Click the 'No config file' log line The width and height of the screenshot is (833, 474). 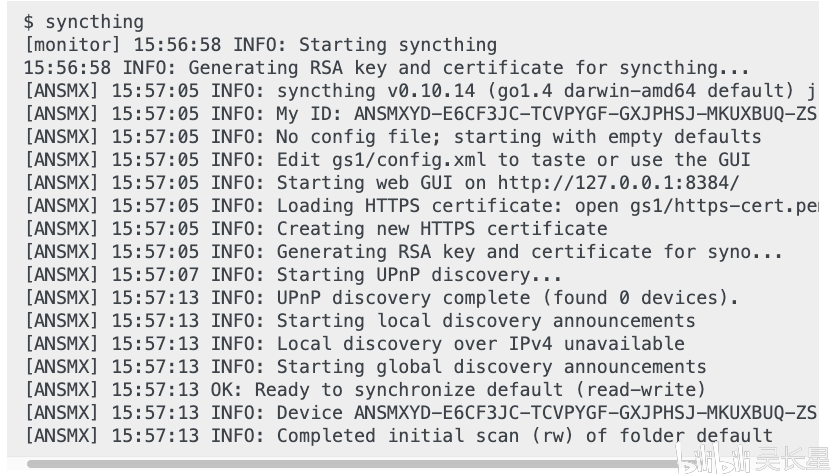[393, 137]
